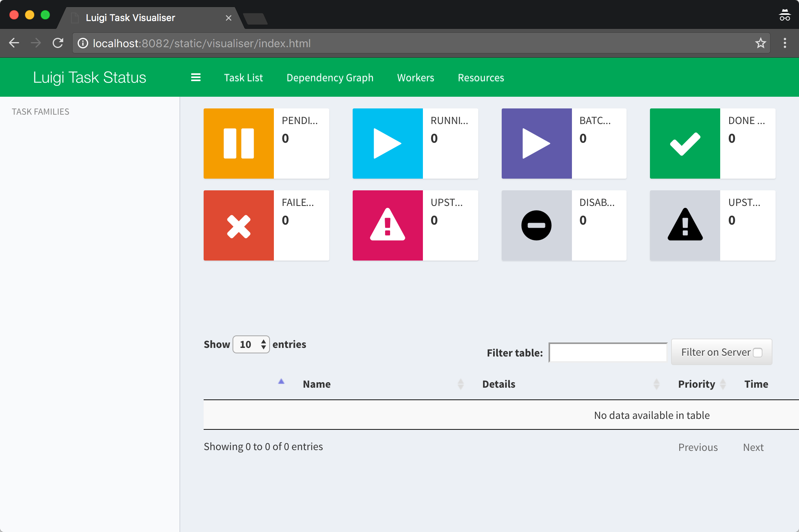Viewport: 799px width, 532px height.
Task: Click the incognito icon in the title bar
Action: [x=785, y=15]
